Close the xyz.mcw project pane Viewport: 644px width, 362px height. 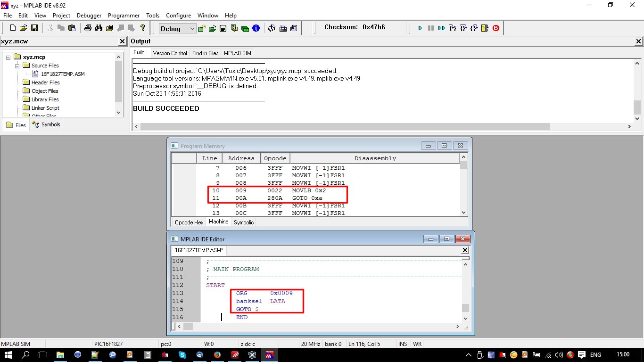pyautogui.click(x=122, y=41)
